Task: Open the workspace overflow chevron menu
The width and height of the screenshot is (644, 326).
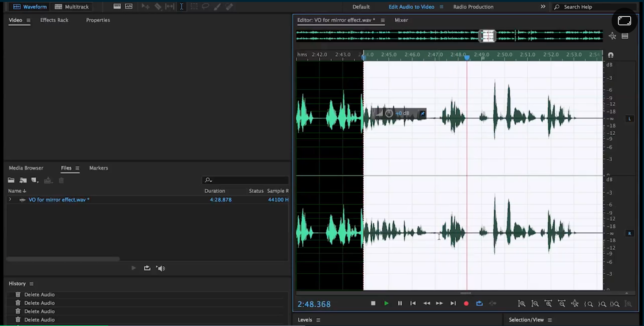Action: click(x=543, y=6)
